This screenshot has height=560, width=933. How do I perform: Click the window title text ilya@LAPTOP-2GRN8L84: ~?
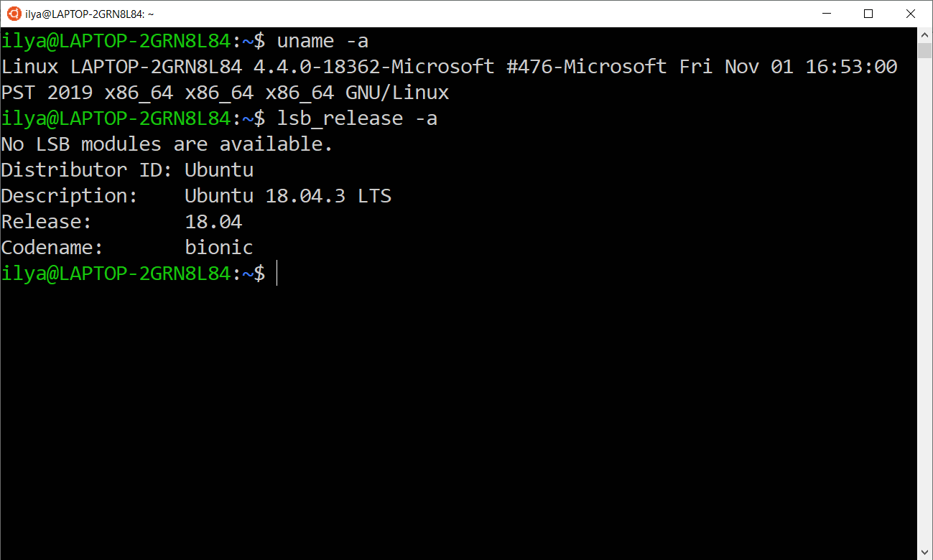coord(89,14)
